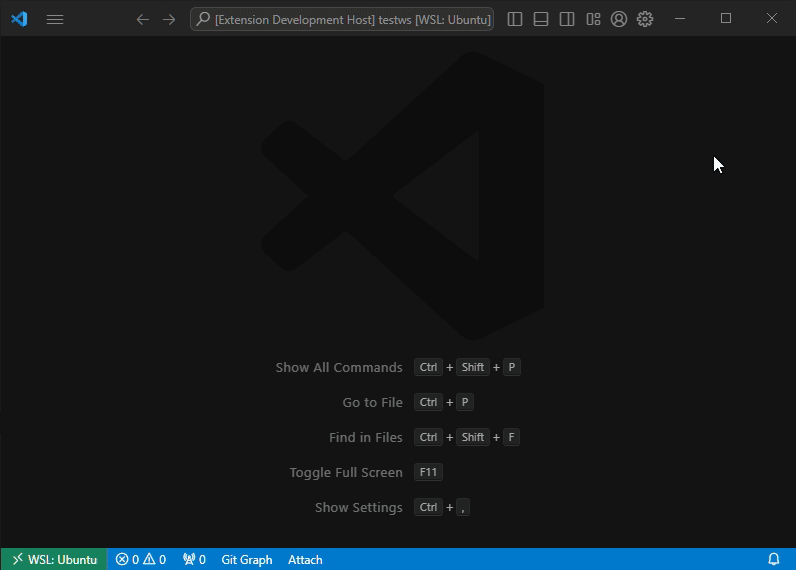The image size is (796, 570).
Task: Click the VS Code logo icon
Action: [x=19, y=19]
